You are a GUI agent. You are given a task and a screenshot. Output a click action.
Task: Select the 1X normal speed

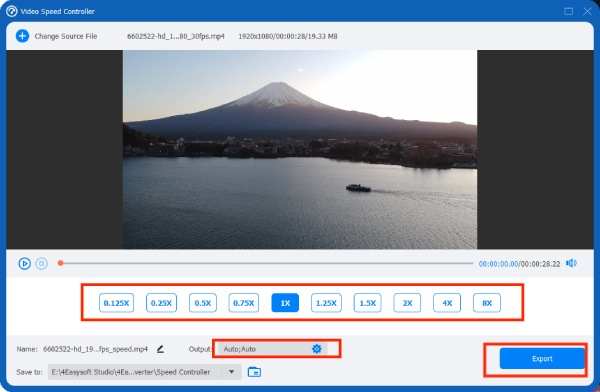pos(285,303)
